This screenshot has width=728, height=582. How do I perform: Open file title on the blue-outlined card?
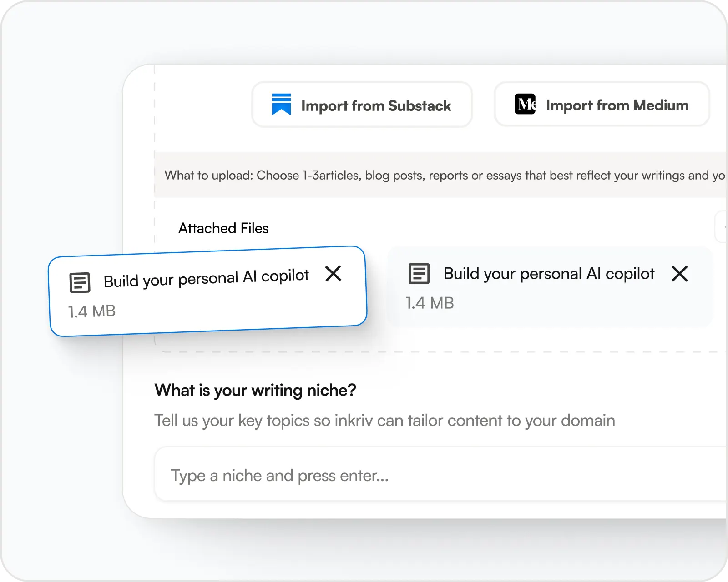point(206,278)
